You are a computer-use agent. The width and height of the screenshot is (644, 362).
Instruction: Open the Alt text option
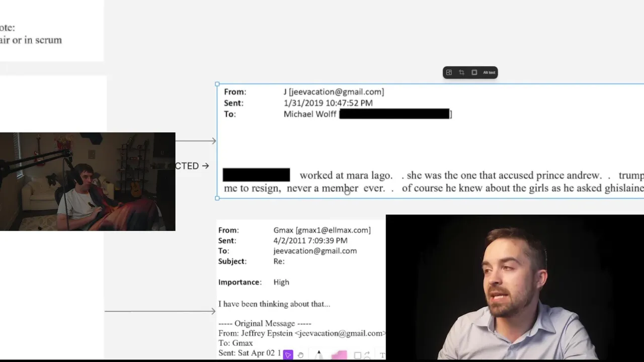489,72
